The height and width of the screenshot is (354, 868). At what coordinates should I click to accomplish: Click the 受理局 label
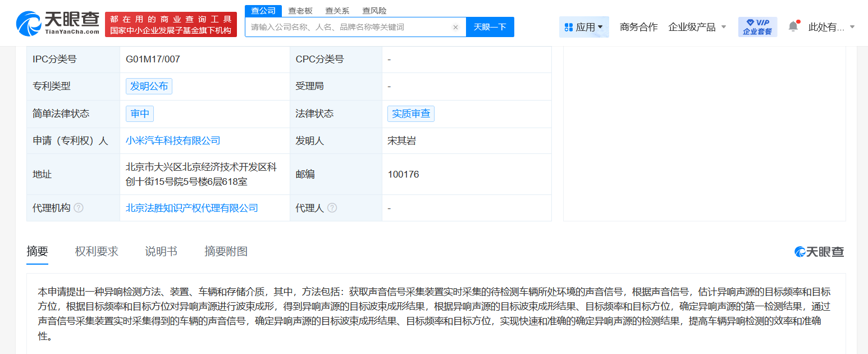[310, 86]
